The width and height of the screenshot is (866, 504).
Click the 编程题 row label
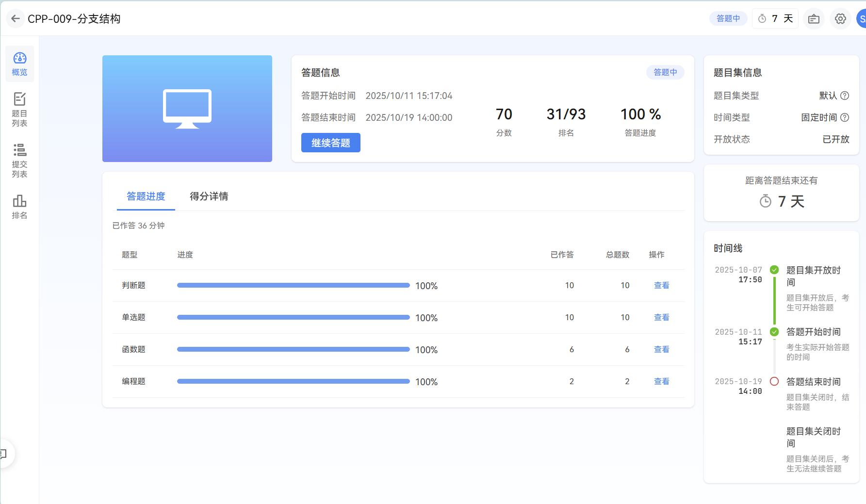(x=134, y=381)
